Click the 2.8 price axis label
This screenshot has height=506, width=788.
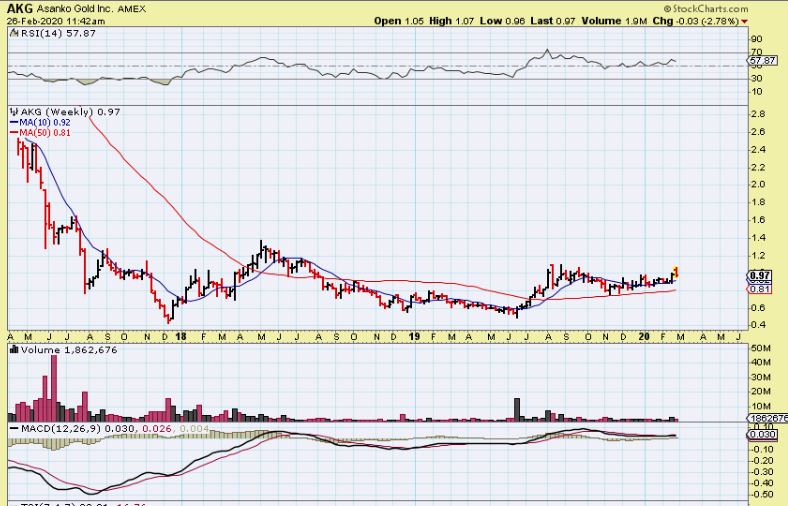[758, 114]
